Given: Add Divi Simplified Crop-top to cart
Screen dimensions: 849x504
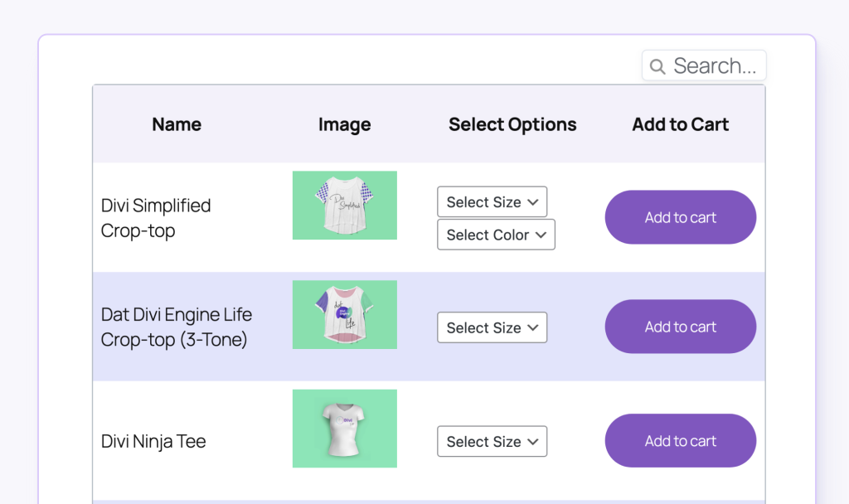Looking at the screenshot, I should (x=681, y=217).
